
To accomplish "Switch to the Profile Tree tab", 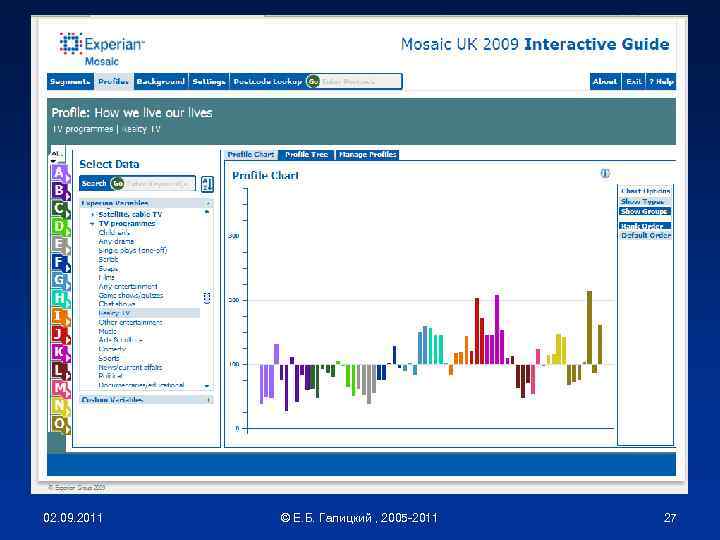I will [x=306, y=155].
